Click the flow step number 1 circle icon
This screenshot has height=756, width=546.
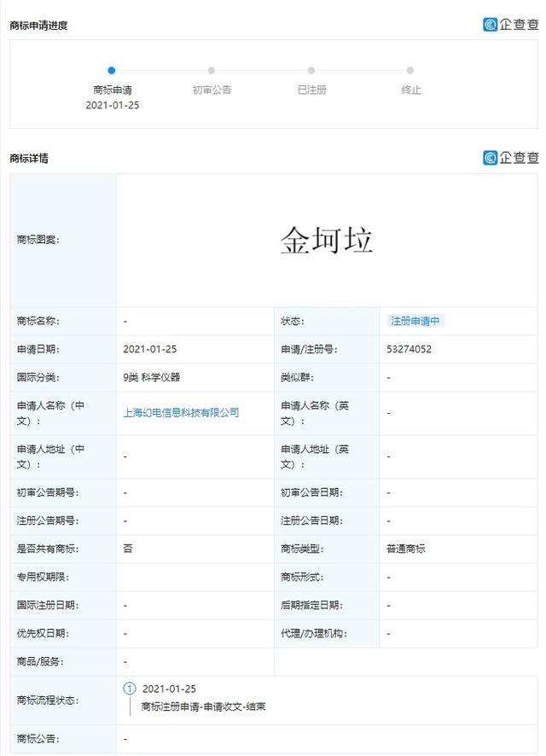(130, 689)
